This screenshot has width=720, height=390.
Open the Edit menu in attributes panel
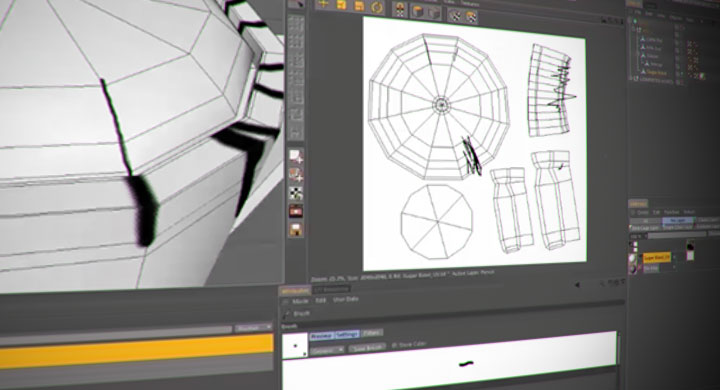[x=320, y=300]
